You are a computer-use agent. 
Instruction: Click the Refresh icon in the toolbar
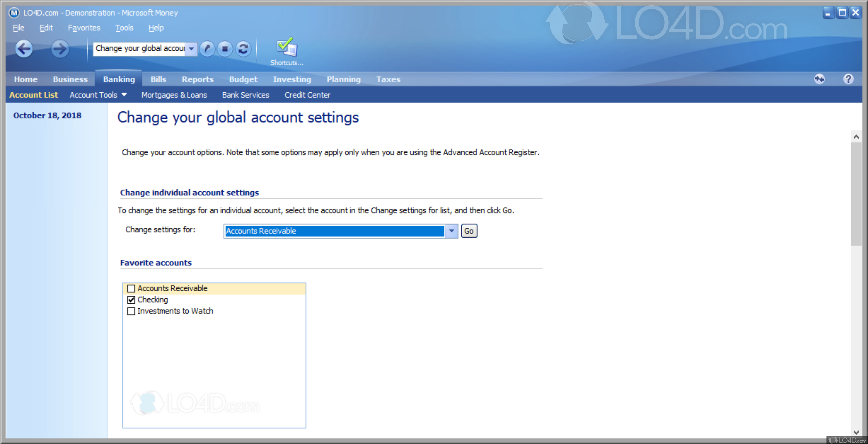pyautogui.click(x=243, y=49)
